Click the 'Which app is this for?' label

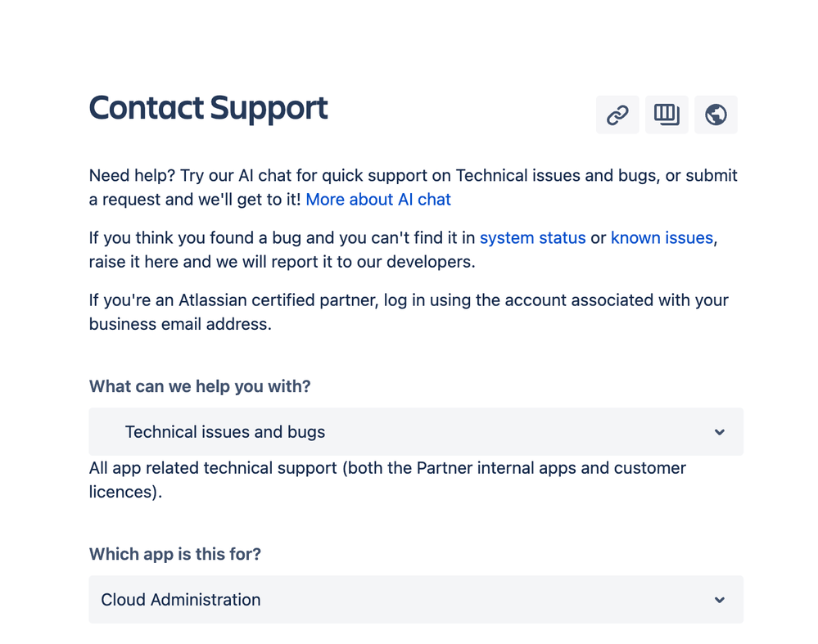click(175, 554)
